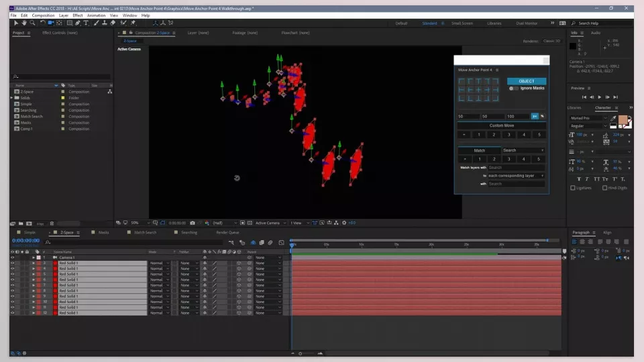This screenshot has height=362, width=644.
Task: Click the Character panel eyedropper icon
Action: 613,118
